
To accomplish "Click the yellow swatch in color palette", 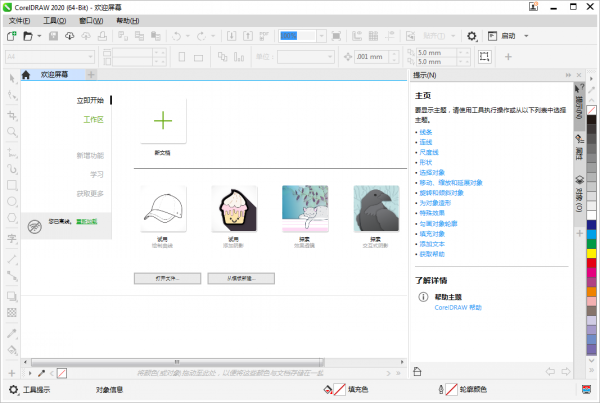I will pyautogui.click(x=592, y=253).
